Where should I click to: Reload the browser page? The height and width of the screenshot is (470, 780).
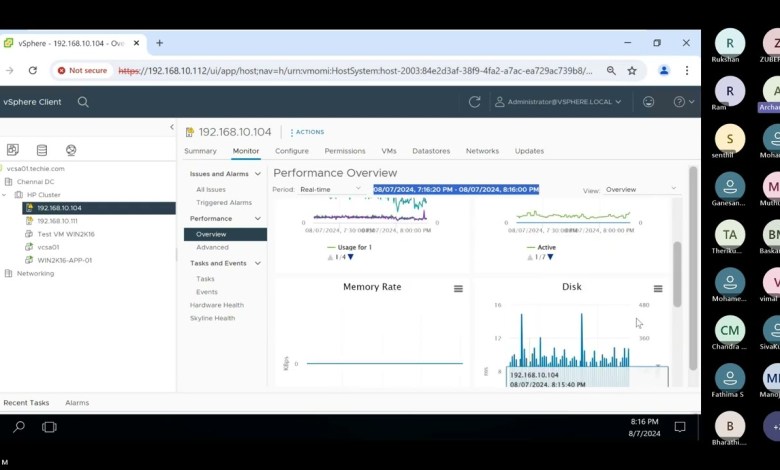click(x=33, y=71)
